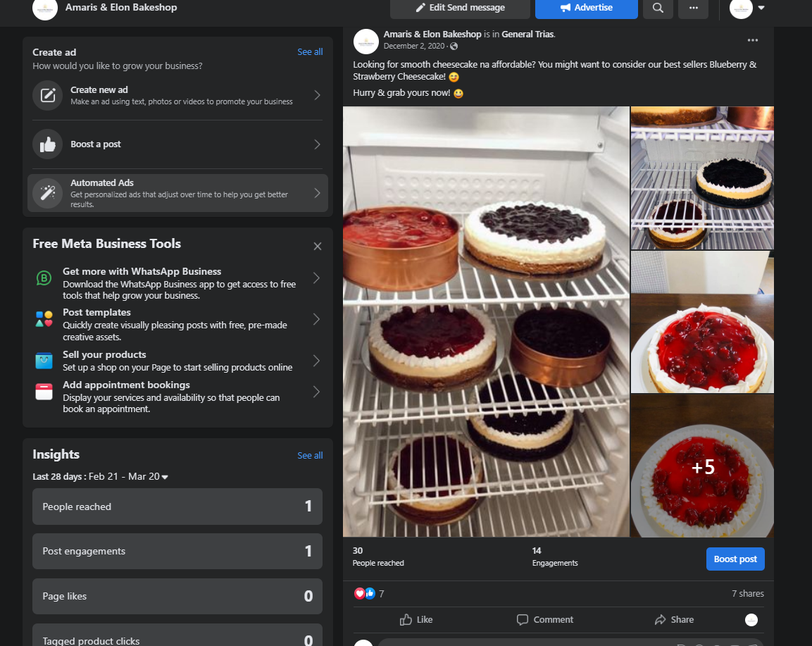Click the Post templates shapes icon

(44, 319)
